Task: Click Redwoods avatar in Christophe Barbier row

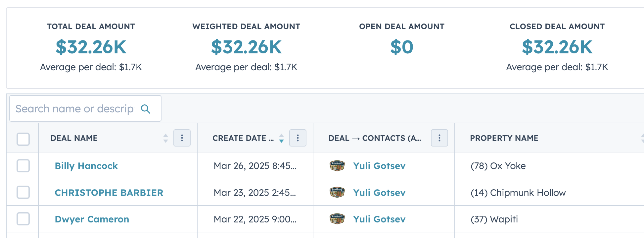Action: coord(337,192)
